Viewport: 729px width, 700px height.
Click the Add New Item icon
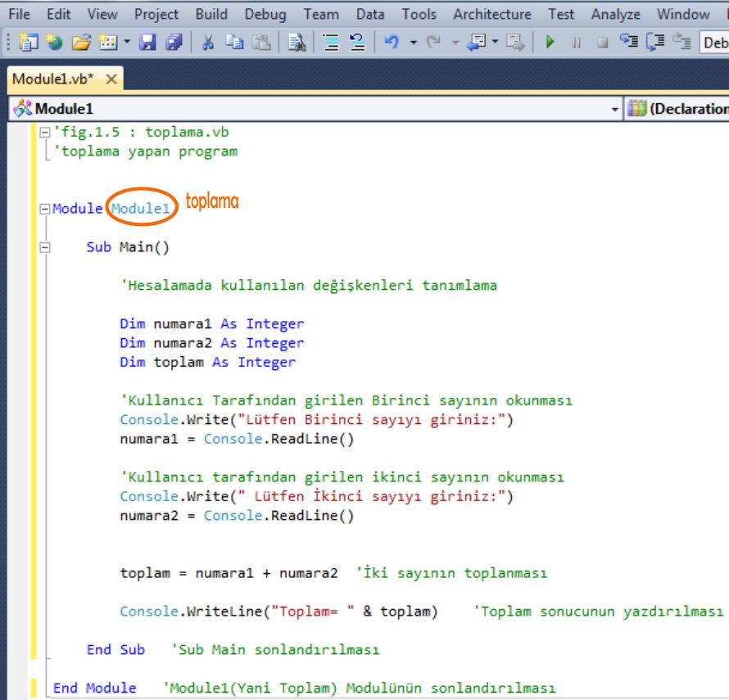tap(108, 43)
